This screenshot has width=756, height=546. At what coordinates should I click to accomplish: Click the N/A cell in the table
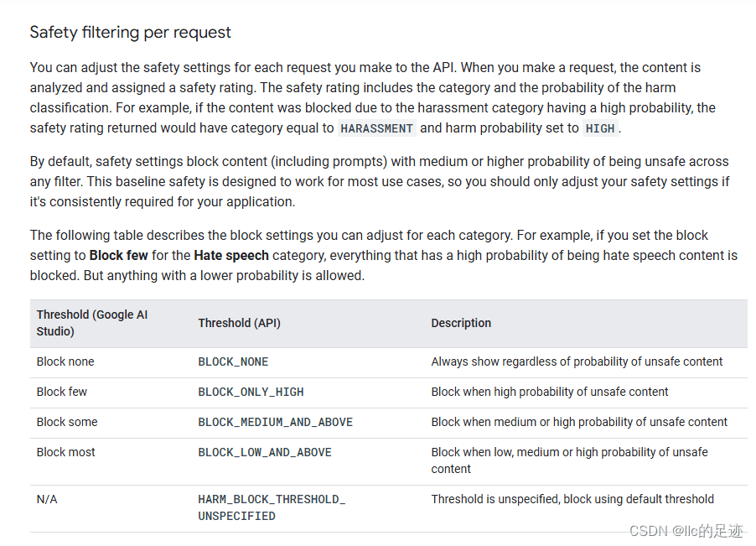click(47, 499)
